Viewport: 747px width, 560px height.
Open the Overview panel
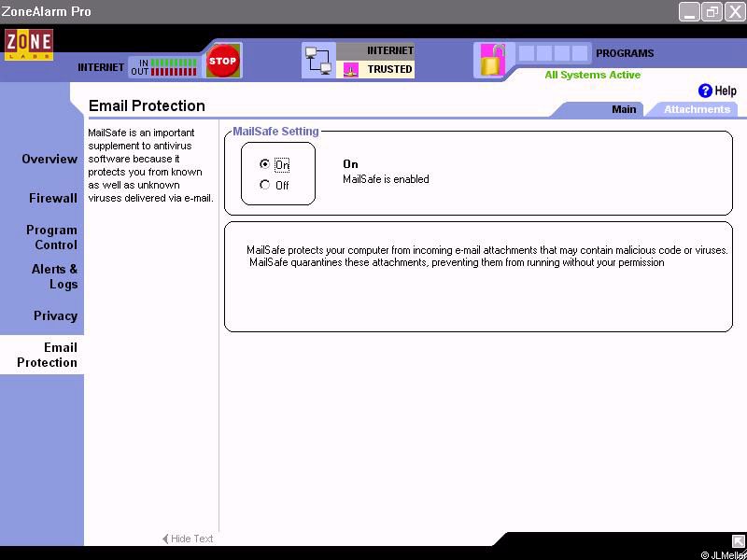[x=49, y=159]
